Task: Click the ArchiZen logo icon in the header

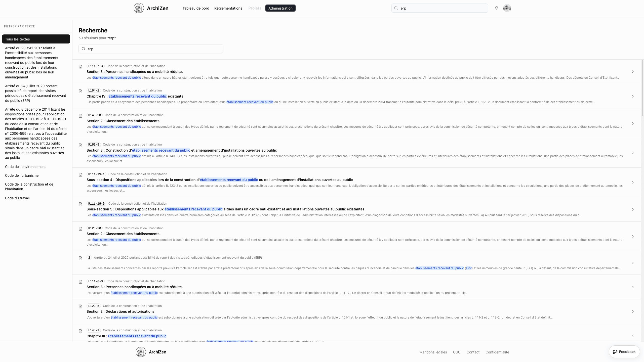Action: pyautogui.click(x=139, y=8)
